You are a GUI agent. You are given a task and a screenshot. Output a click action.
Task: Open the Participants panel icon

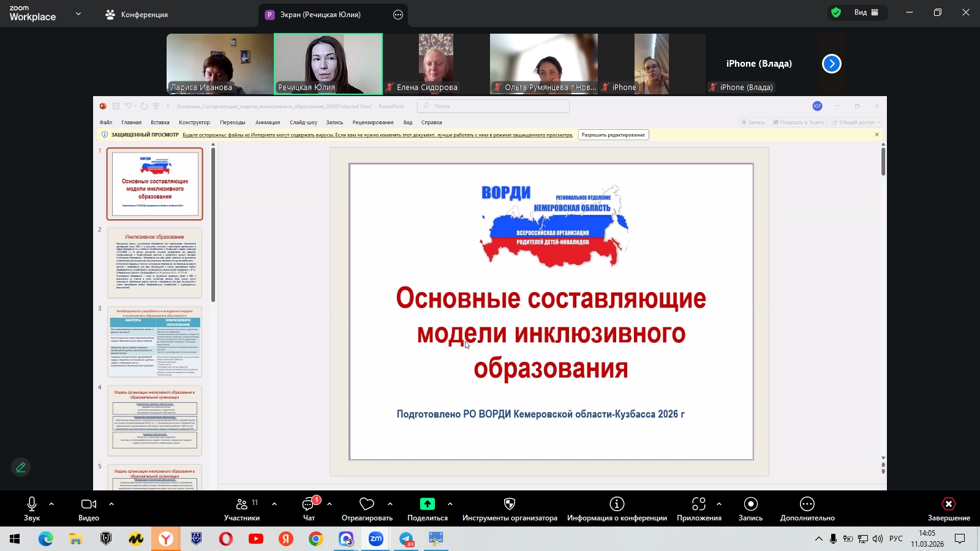[242, 504]
